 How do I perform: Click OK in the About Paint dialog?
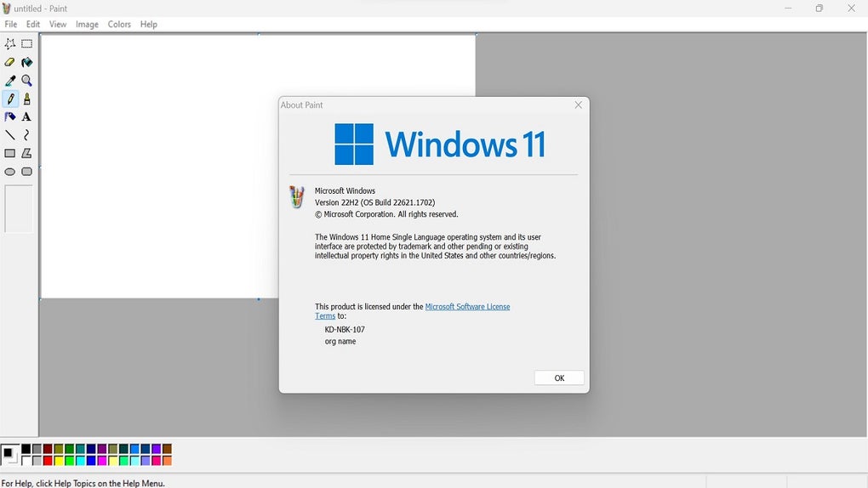coord(559,377)
